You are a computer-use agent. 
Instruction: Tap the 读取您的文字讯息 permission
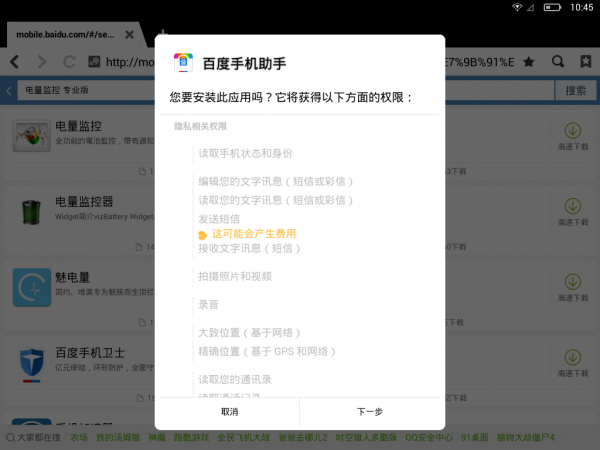pyautogui.click(x=276, y=200)
